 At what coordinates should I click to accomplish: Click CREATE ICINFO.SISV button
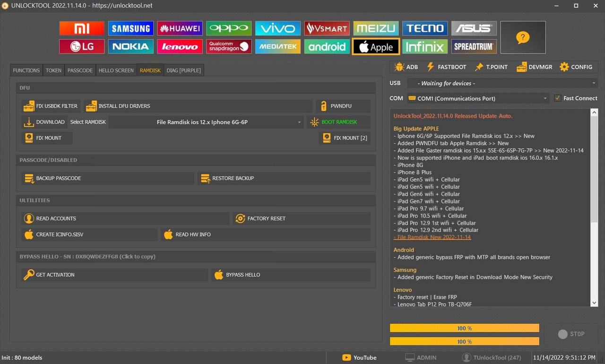pos(89,234)
